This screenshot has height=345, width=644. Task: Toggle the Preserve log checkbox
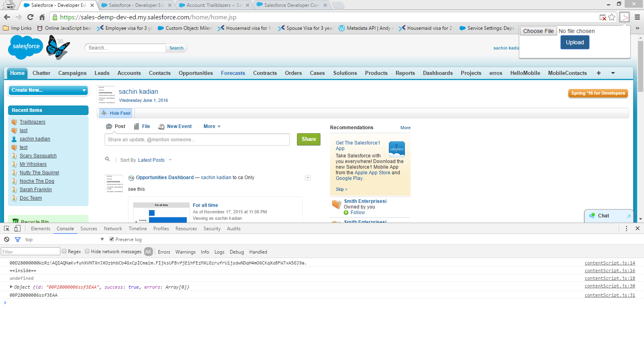click(x=112, y=239)
